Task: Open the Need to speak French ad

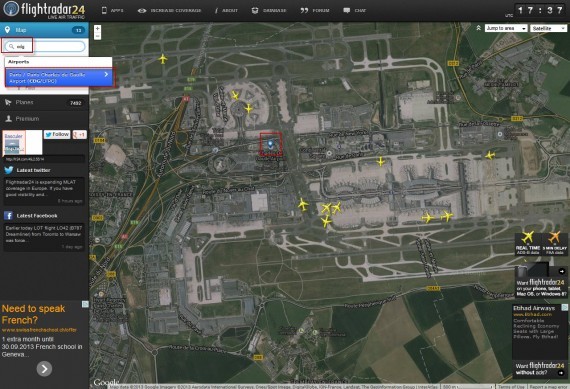Action: click(33, 314)
